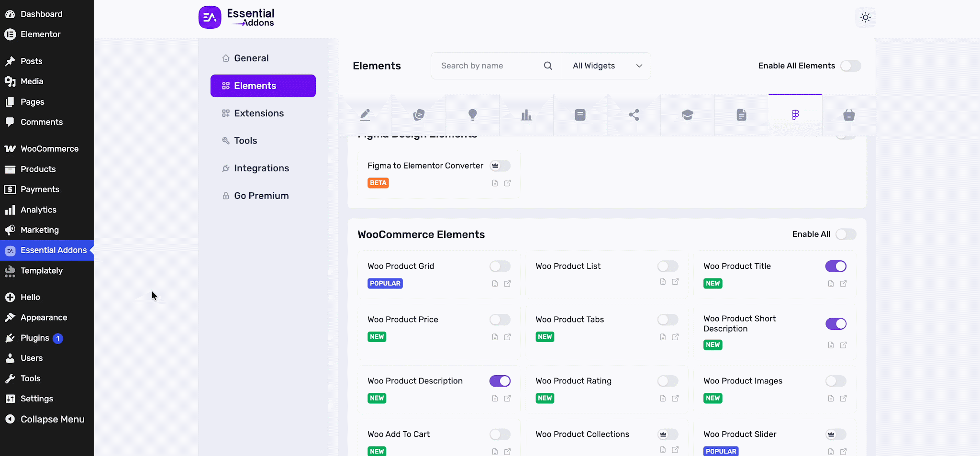The width and height of the screenshot is (980, 456).
Task: Open Woo Product Rating documentation icon
Action: (x=663, y=399)
